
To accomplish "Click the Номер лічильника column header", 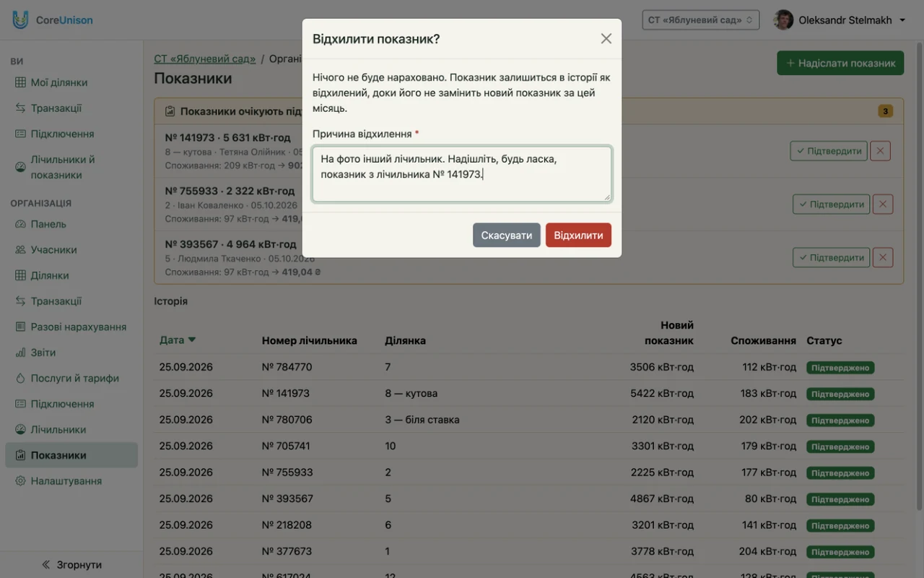I will [x=309, y=340].
